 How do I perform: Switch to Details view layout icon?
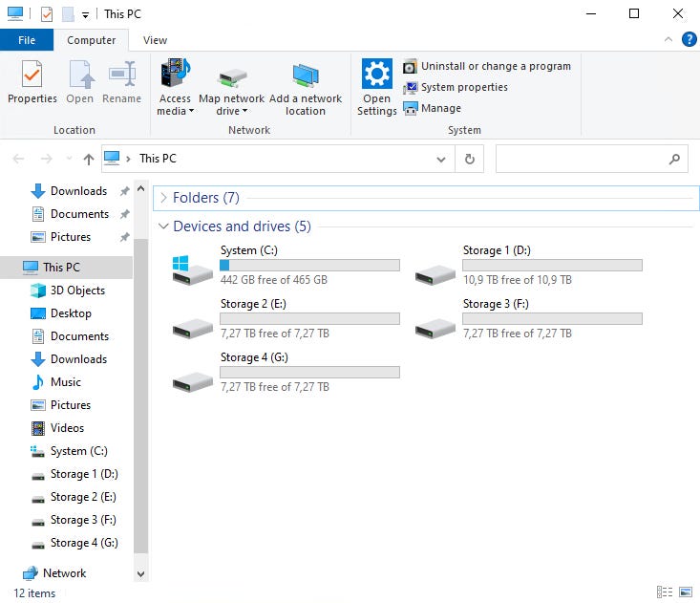664,592
